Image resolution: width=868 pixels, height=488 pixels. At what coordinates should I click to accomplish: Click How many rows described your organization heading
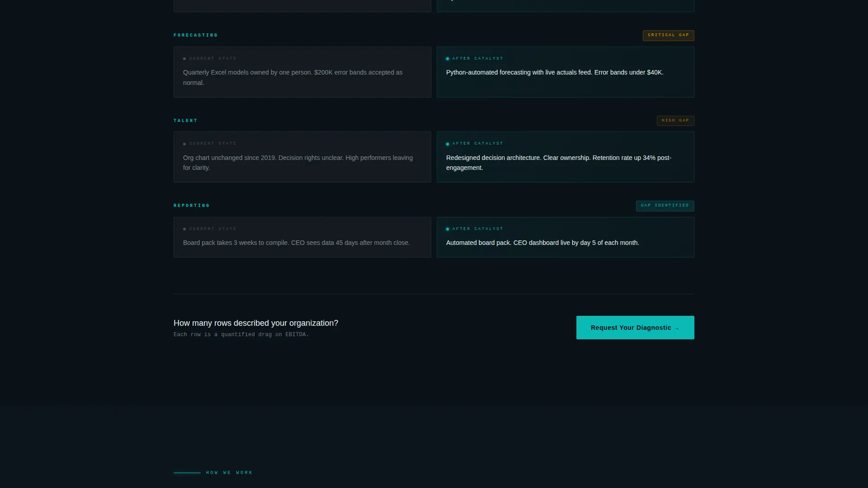coord(256,323)
